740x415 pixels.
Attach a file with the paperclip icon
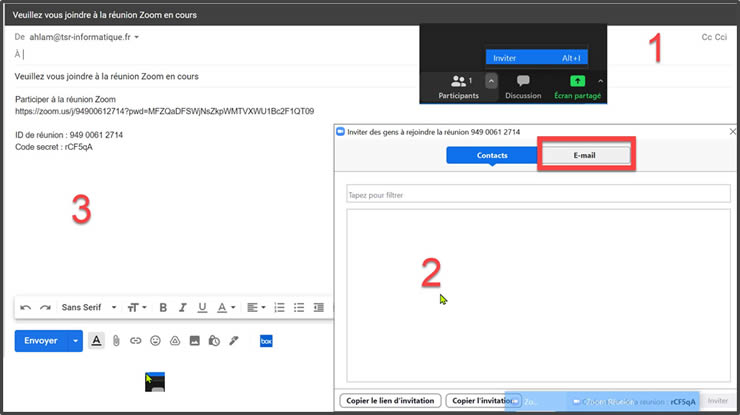point(116,341)
